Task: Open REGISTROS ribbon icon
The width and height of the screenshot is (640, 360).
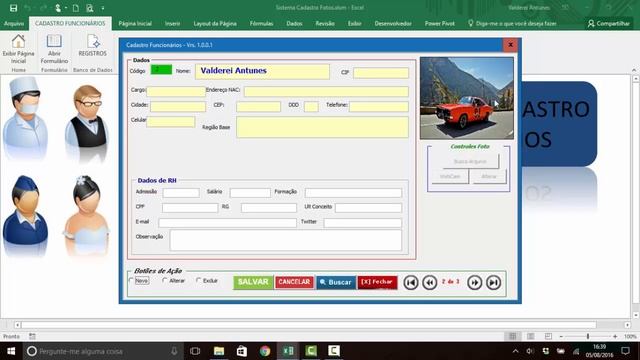Action: pyautogui.click(x=93, y=46)
